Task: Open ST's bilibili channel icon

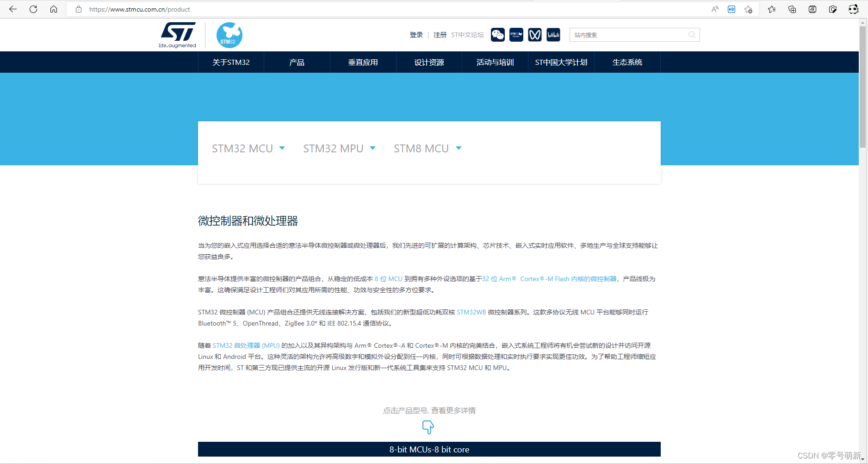Action: click(553, 35)
